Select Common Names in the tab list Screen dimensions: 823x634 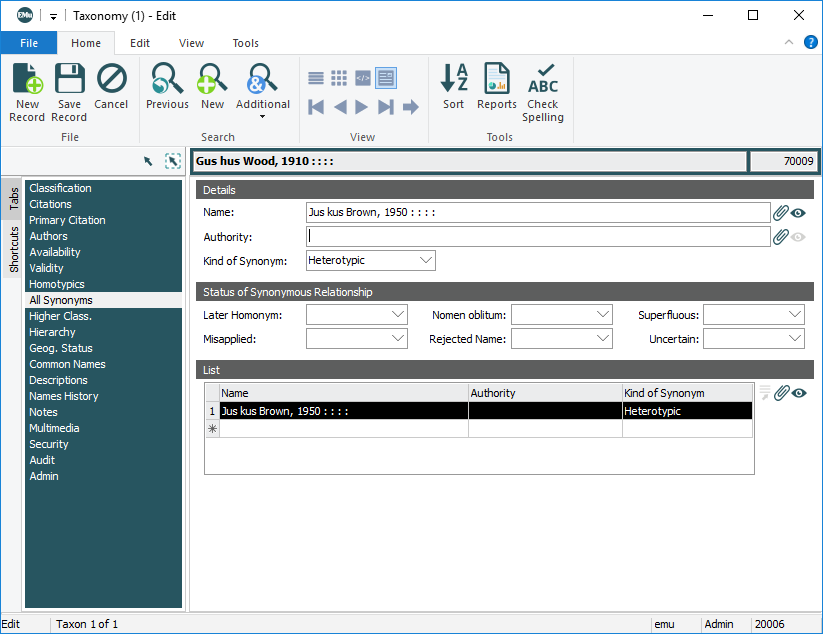click(x=67, y=364)
